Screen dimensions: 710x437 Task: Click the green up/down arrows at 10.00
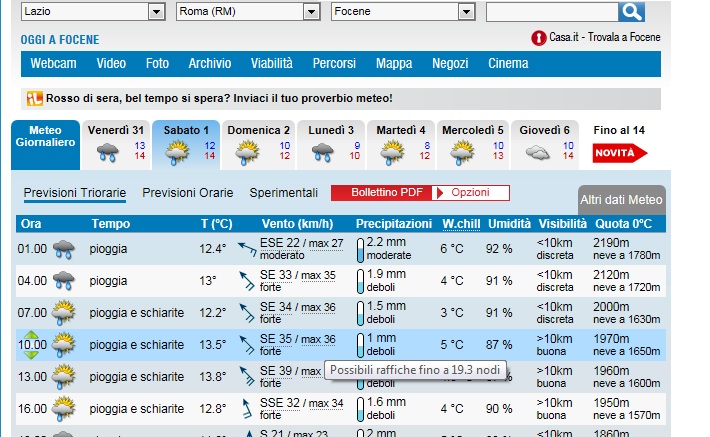click(33, 345)
